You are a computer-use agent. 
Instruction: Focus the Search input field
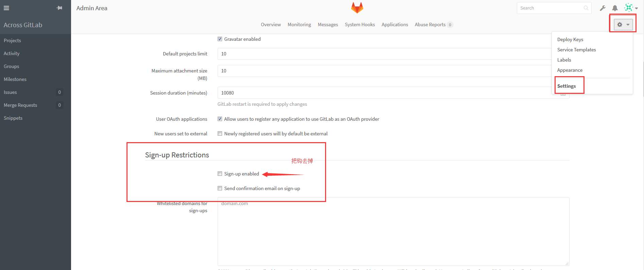pos(554,8)
